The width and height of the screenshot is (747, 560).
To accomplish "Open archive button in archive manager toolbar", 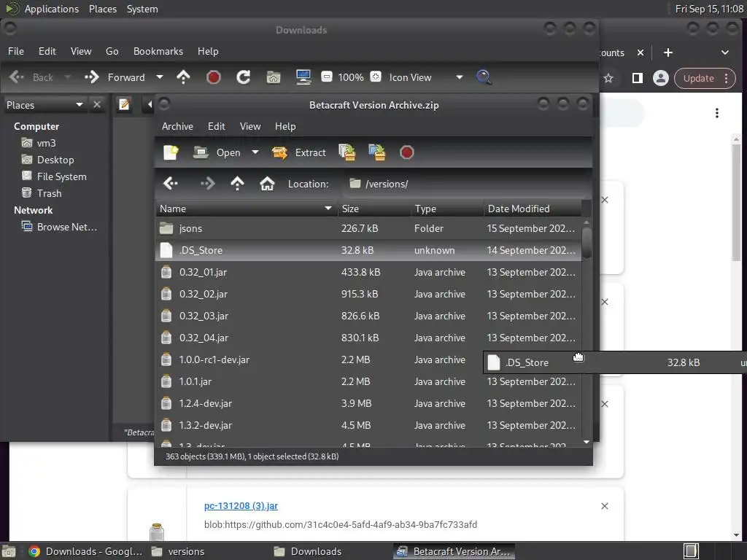I will [x=217, y=152].
